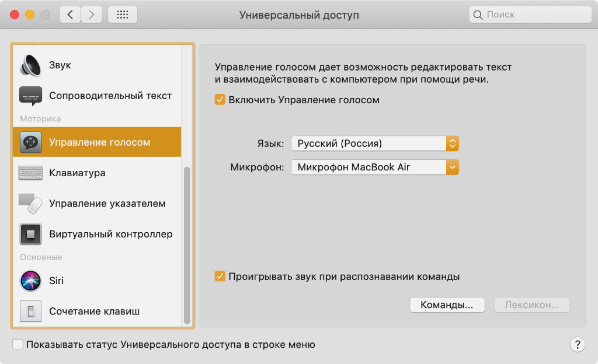Click the Siri icon in sidebar
This screenshot has height=364, width=598.
(30, 281)
